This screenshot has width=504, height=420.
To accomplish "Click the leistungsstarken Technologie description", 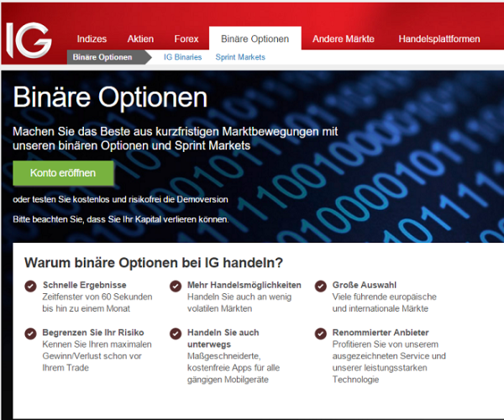I will (389, 362).
